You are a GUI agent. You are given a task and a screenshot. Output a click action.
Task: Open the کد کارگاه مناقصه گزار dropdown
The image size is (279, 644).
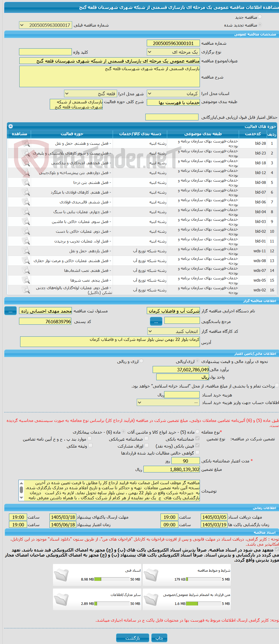pos(174,331)
